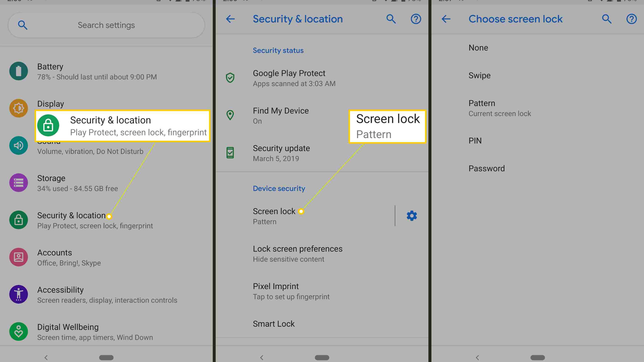Image resolution: width=644 pixels, height=362 pixels.
Task: Navigate back from Security location screen
Action: point(230,18)
